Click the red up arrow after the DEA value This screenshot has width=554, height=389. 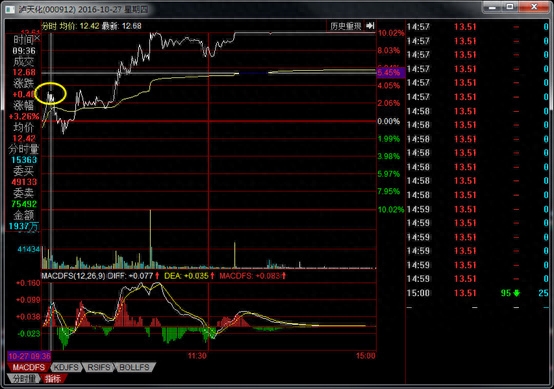[x=212, y=276]
